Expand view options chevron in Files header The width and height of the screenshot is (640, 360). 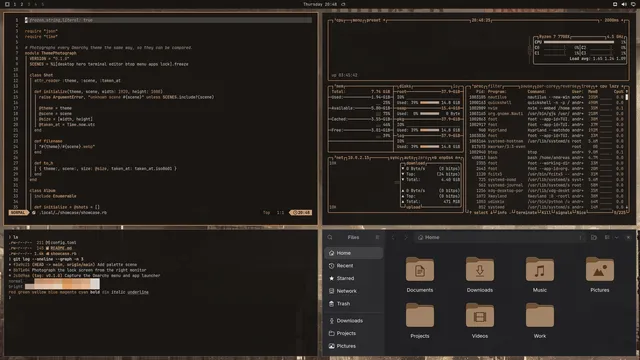(616, 237)
